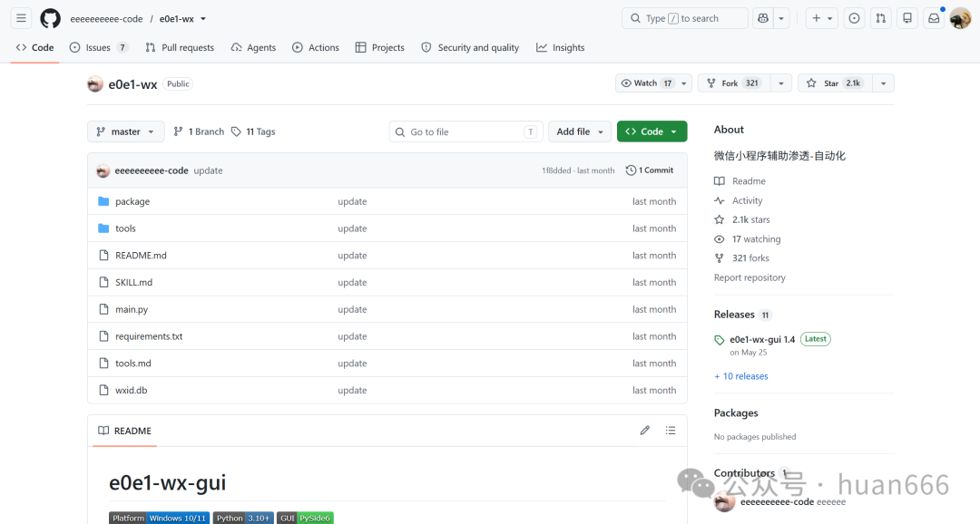Open the hamburger navigation menu

tap(21, 18)
